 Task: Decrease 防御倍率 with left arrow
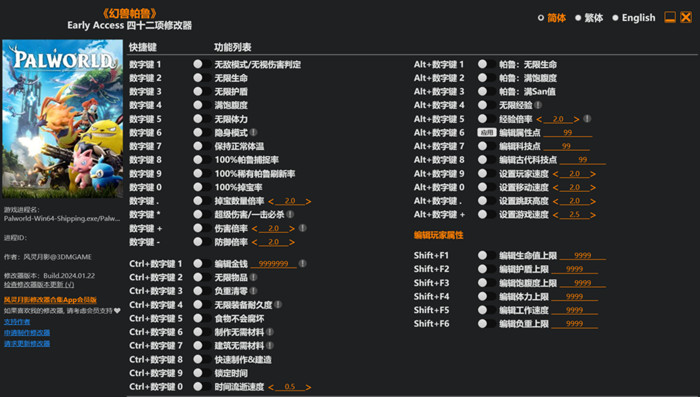(x=254, y=242)
